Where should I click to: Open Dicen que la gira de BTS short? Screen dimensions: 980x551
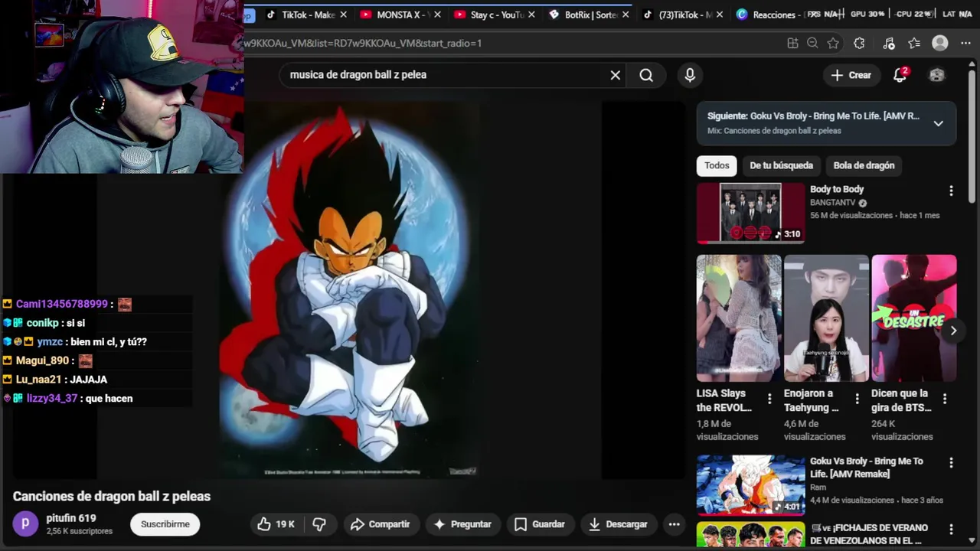913,318
